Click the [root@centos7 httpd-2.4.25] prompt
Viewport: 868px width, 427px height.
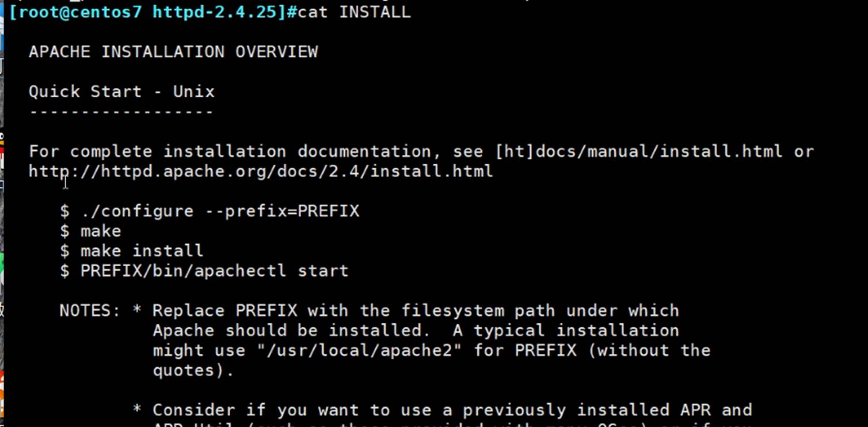[147, 12]
